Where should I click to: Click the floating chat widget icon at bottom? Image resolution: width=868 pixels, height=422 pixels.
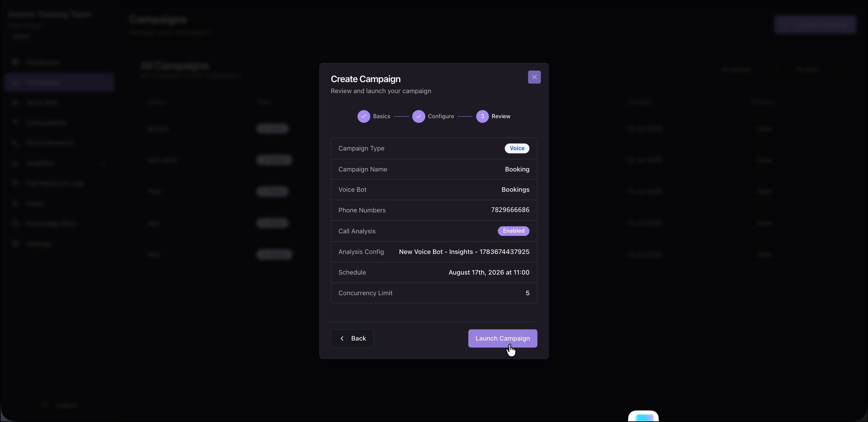tap(643, 416)
